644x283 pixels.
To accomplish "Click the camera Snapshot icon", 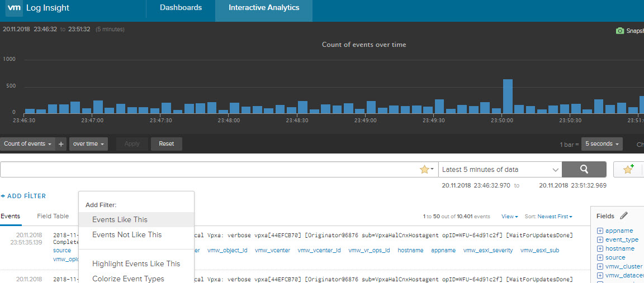I will click(x=619, y=31).
